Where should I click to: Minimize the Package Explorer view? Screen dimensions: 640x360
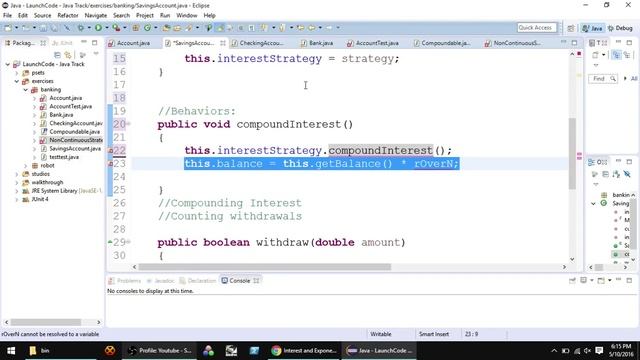(84, 42)
